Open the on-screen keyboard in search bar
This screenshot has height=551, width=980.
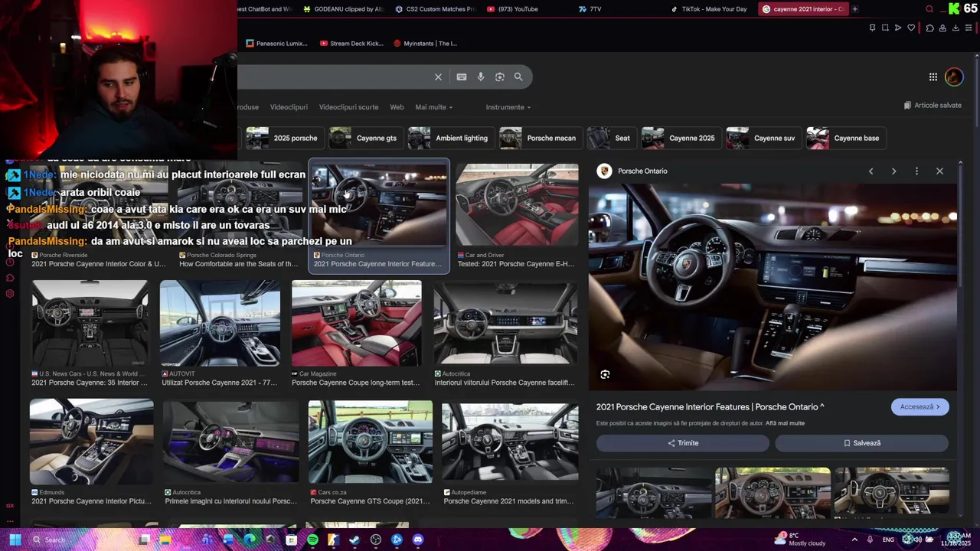462,77
